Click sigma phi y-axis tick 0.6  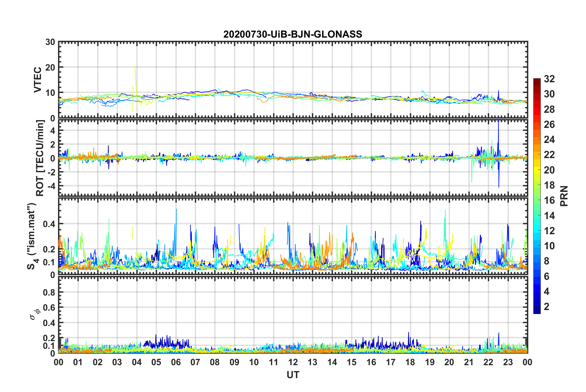[x=49, y=308]
